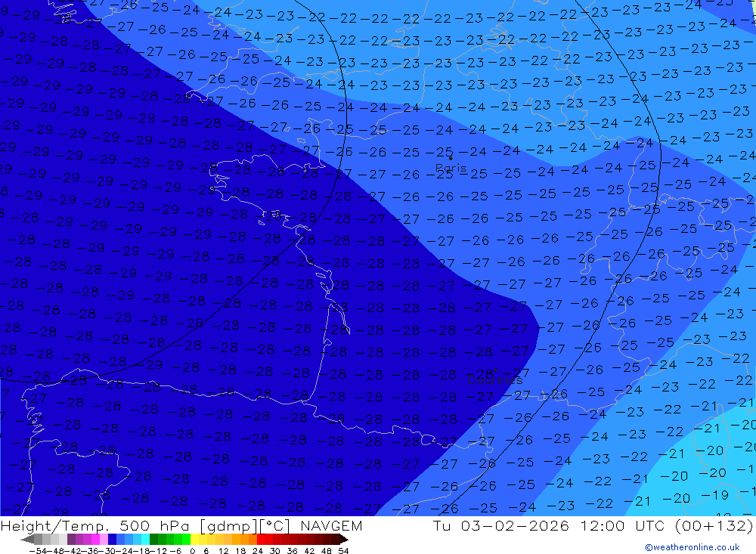Click the '12:00 UTC' time text
The image size is (756, 554).
click(x=623, y=525)
